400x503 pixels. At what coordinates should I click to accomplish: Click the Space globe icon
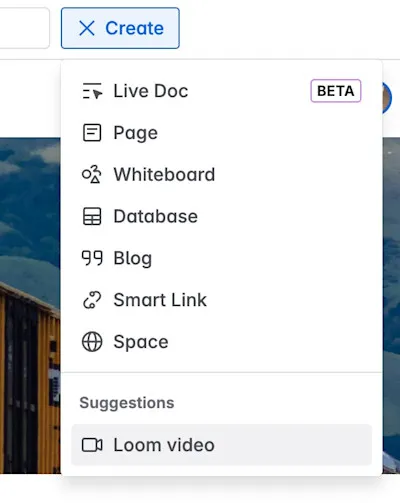[92, 342]
